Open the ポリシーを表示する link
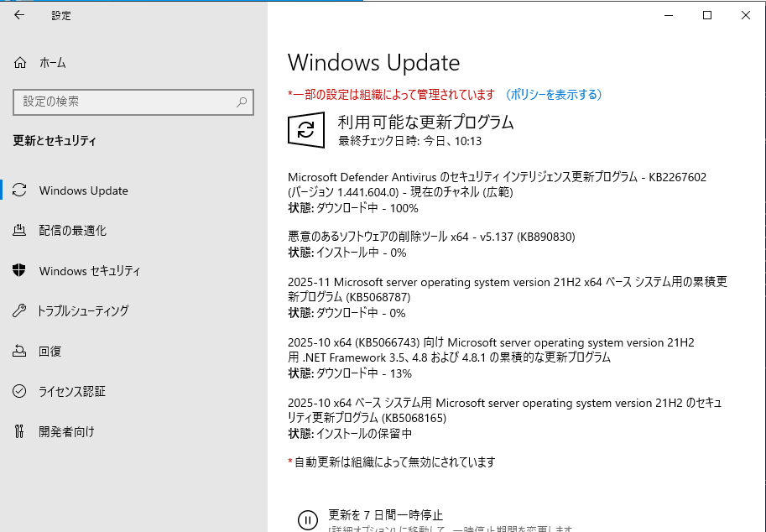This screenshot has width=766, height=532. tap(554, 95)
